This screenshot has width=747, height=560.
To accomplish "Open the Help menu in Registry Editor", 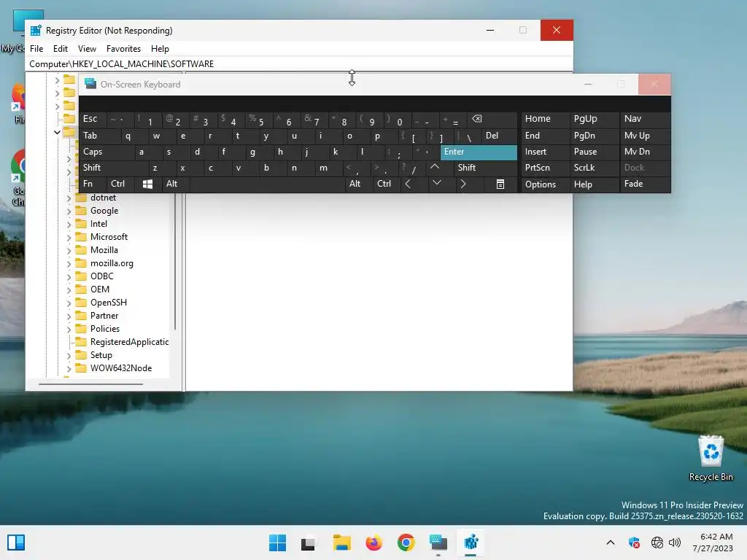I will click(160, 49).
